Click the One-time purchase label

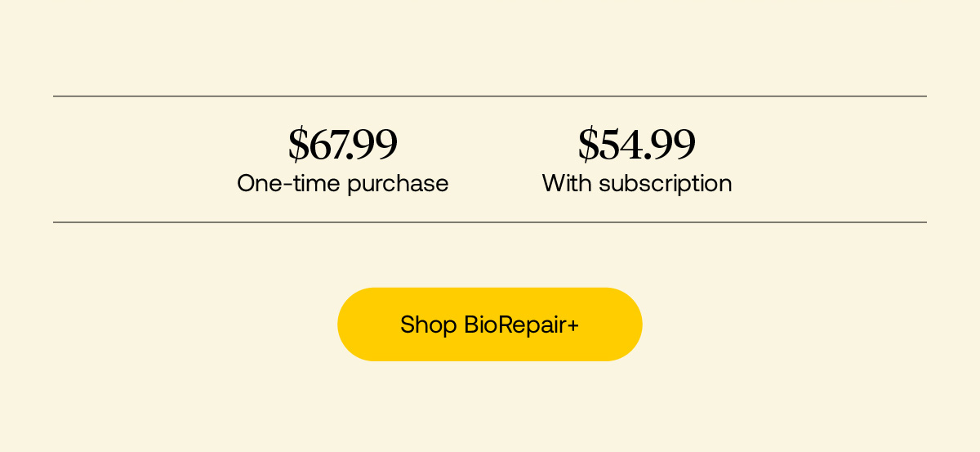(x=343, y=183)
